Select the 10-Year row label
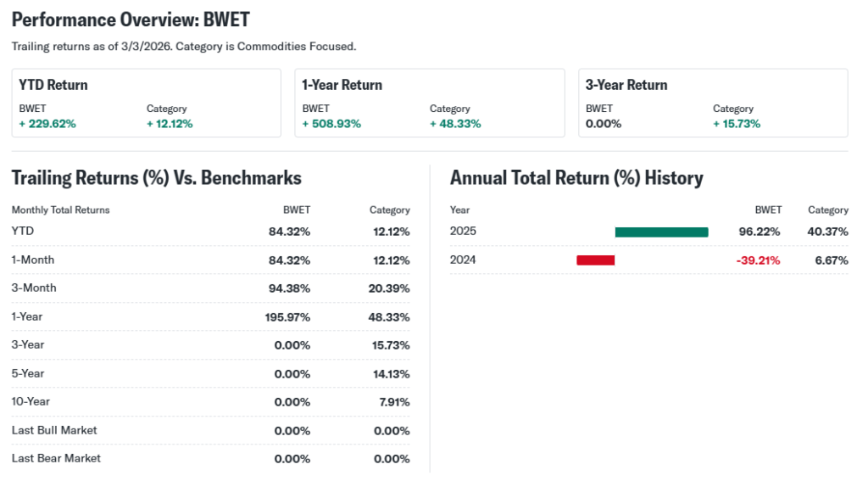The width and height of the screenshot is (868, 481). click(x=31, y=401)
